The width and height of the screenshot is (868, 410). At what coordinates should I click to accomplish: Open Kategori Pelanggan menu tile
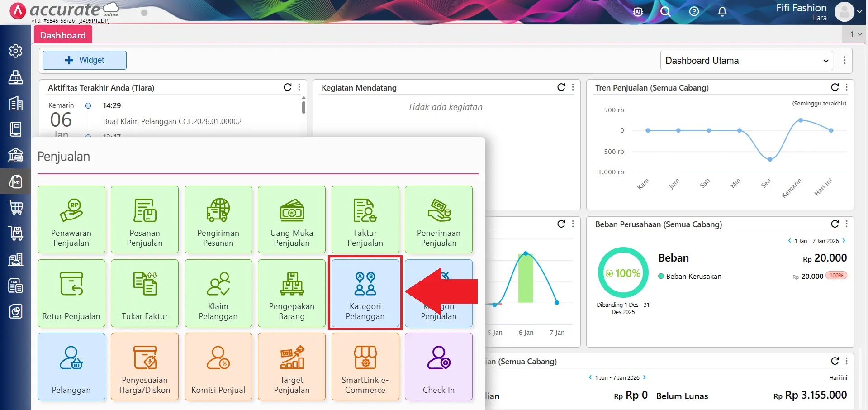point(365,293)
